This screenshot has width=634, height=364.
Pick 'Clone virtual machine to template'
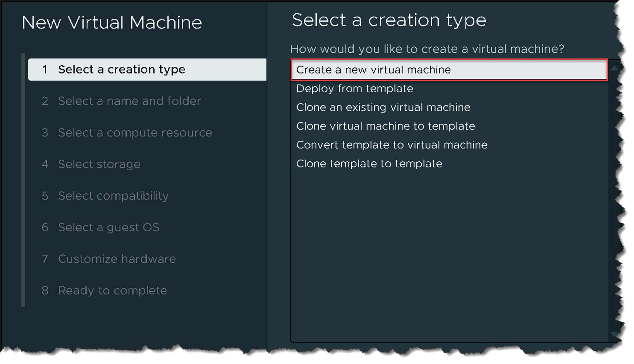click(x=385, y=126)
